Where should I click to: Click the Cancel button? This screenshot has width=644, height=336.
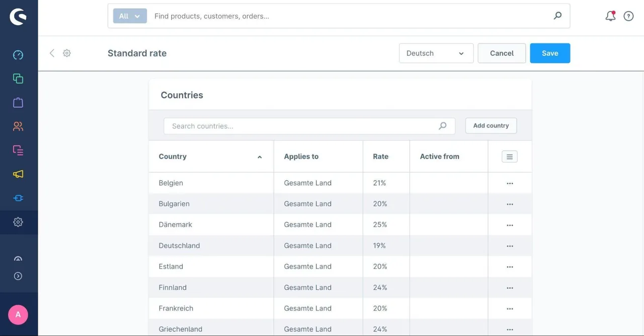[502, 53]
